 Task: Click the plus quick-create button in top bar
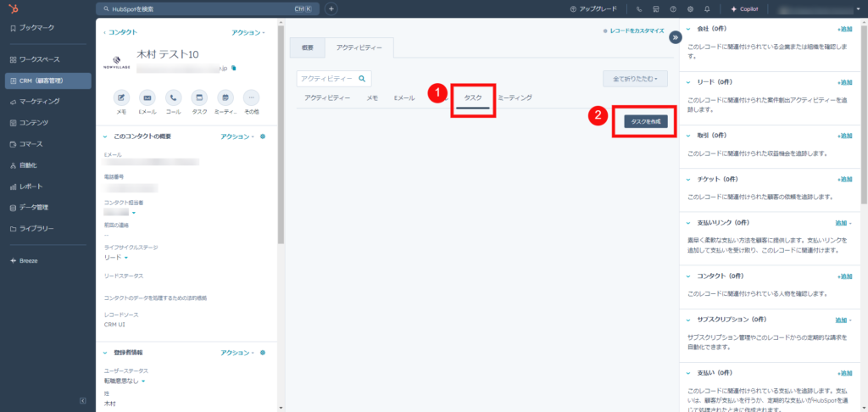(331, 8)
